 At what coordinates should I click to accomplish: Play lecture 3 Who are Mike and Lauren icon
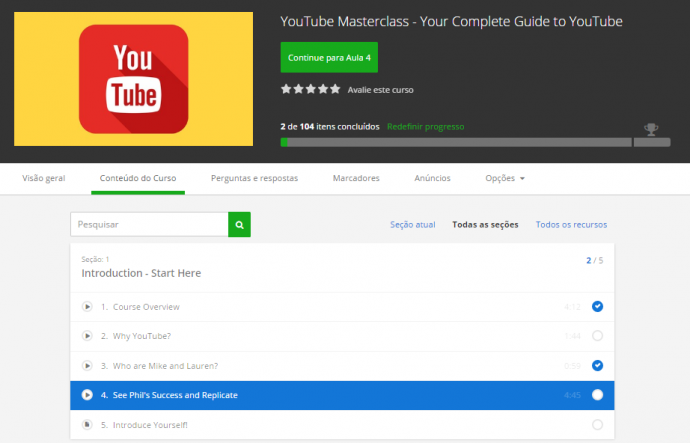click(x=87, y=366)
